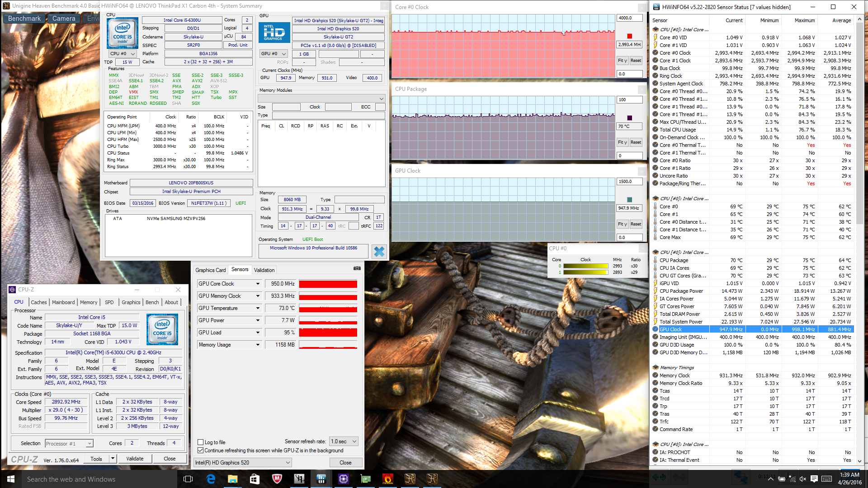868x488 pixels.
Task: Show hidden system tray icons
Action: tap(770, 479)
